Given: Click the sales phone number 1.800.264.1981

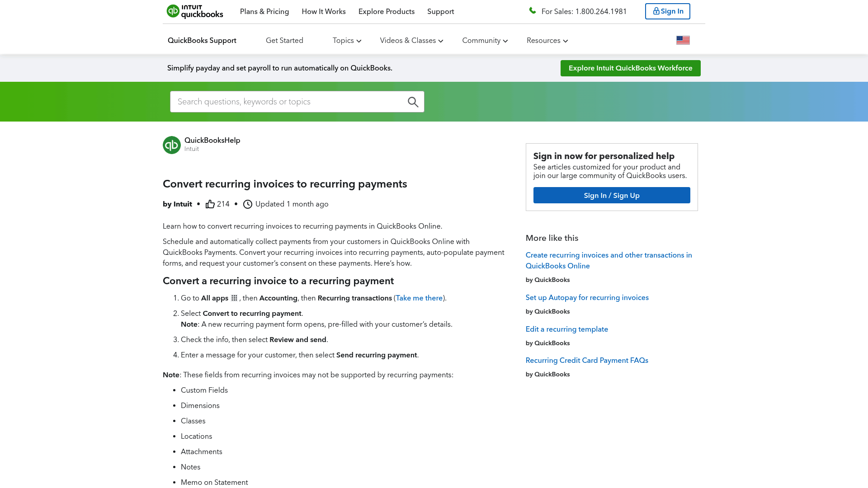Looking at the screenshot, I should (601, 12).
